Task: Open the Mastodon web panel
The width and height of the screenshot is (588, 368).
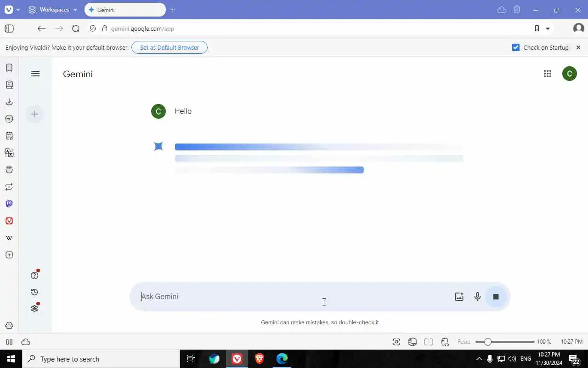Action: point(9,204)
